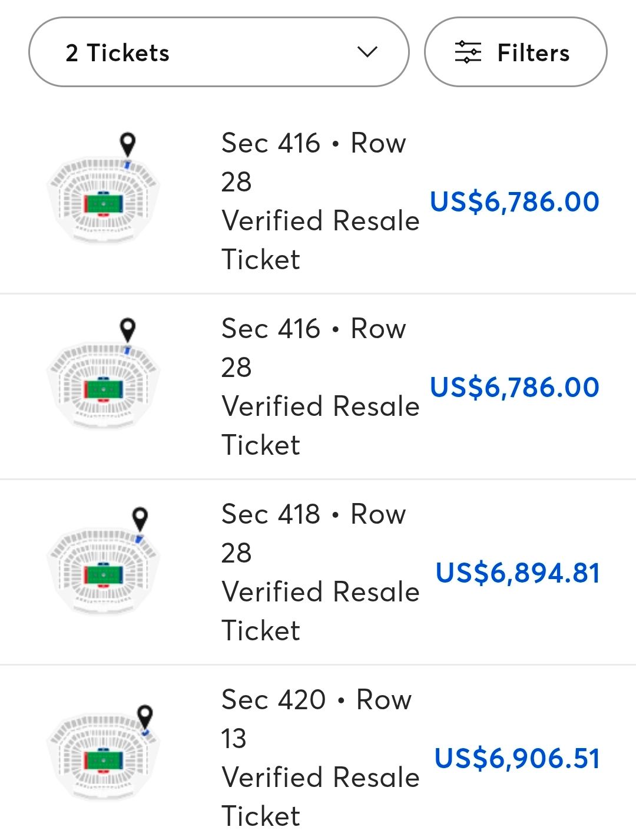Open the second Sec 416 Row 28 listing
The width and height of the screenshot is (636, 840).
pyautogui.click(x=320, y=387)
